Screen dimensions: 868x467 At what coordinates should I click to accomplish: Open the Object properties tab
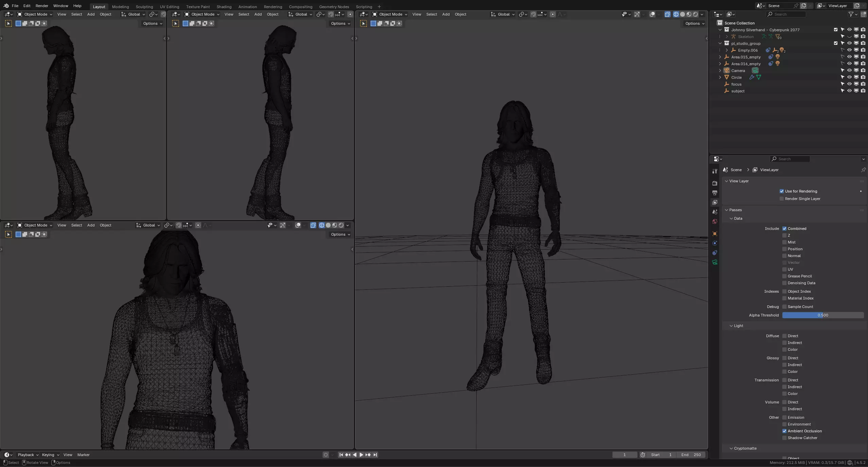point(715,234)
